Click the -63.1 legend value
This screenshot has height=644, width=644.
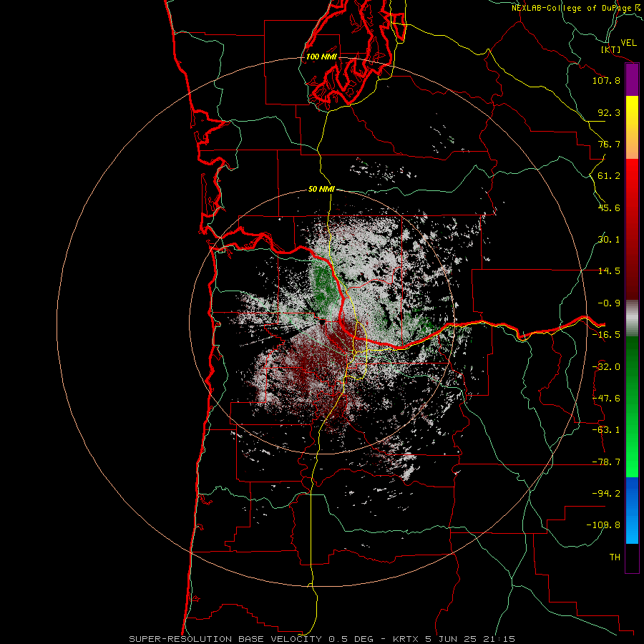pyautogui.click(x=606, y=430)
